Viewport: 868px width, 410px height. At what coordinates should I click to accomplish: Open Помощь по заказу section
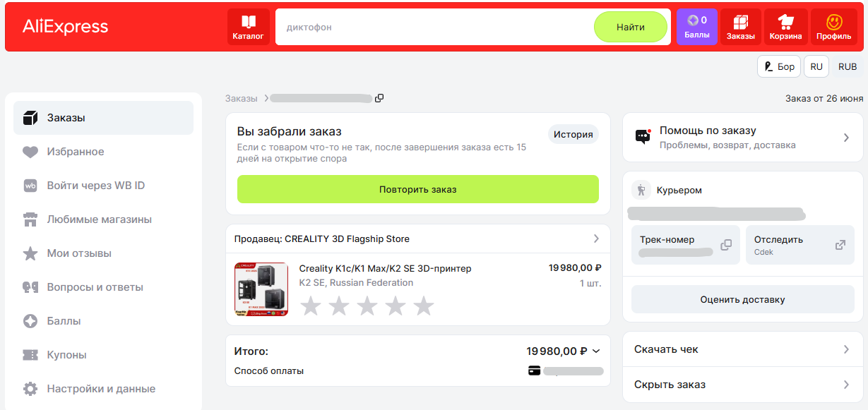743,137
